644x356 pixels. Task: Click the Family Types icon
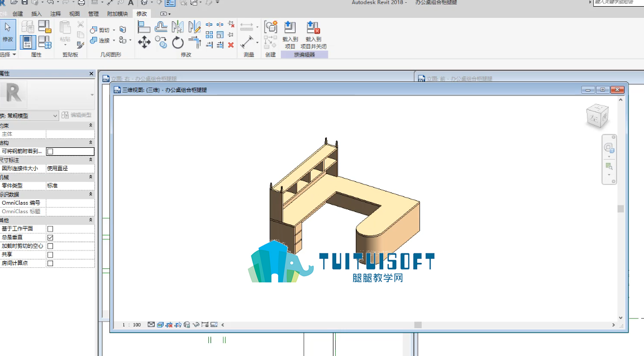[x=45, y=42]
